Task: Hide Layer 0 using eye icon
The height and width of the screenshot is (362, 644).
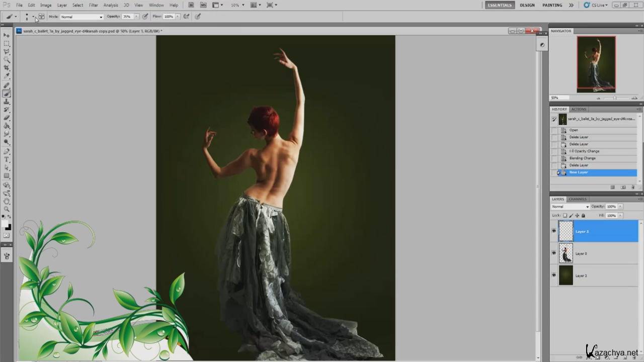Action: [554, 253]
